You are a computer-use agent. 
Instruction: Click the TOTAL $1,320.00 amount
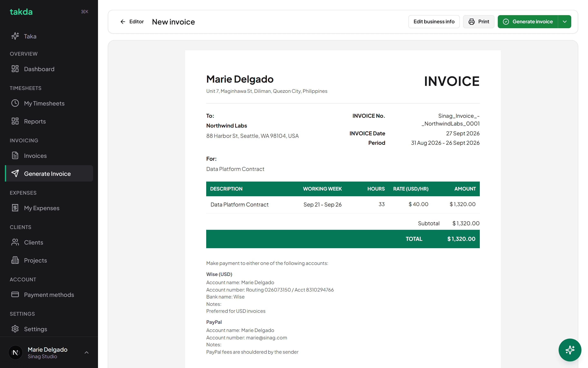click(x=461, y=239)
